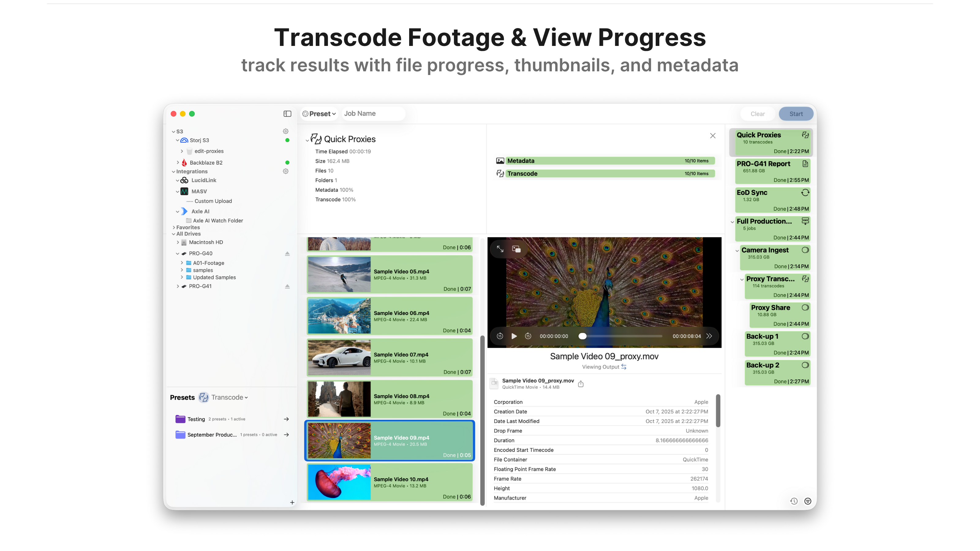Click the fullscreen expand icon on video
The width and height of the screenshot is (980, 551).
[500, 249]
